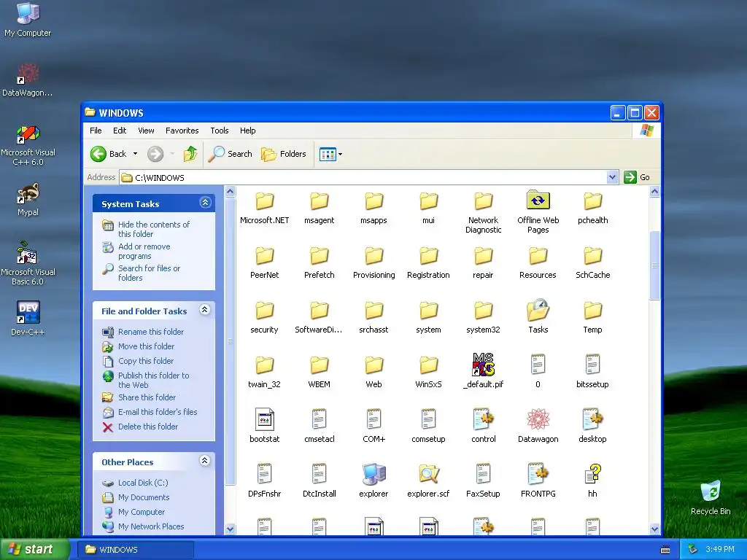Open the Views dropdown button
The height and width of the screenshot is (560, 747).
pos(330,154)
